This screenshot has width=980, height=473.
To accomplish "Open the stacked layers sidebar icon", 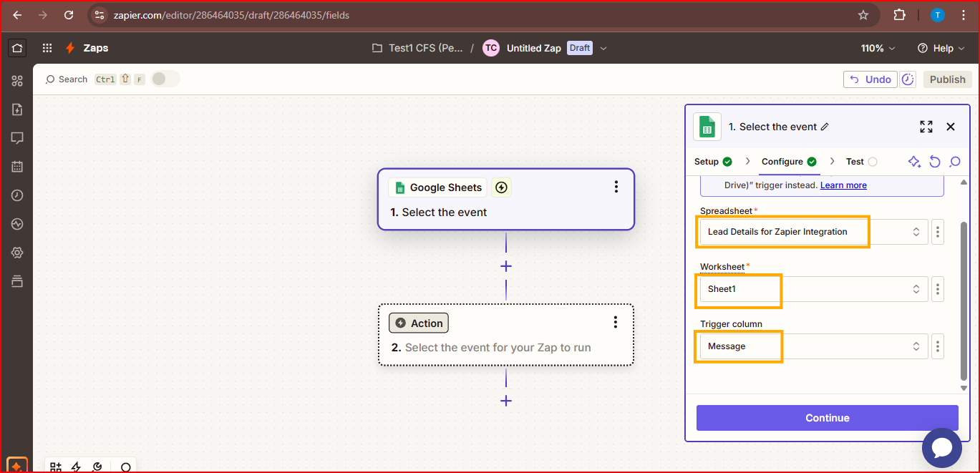I will [17, 281].
